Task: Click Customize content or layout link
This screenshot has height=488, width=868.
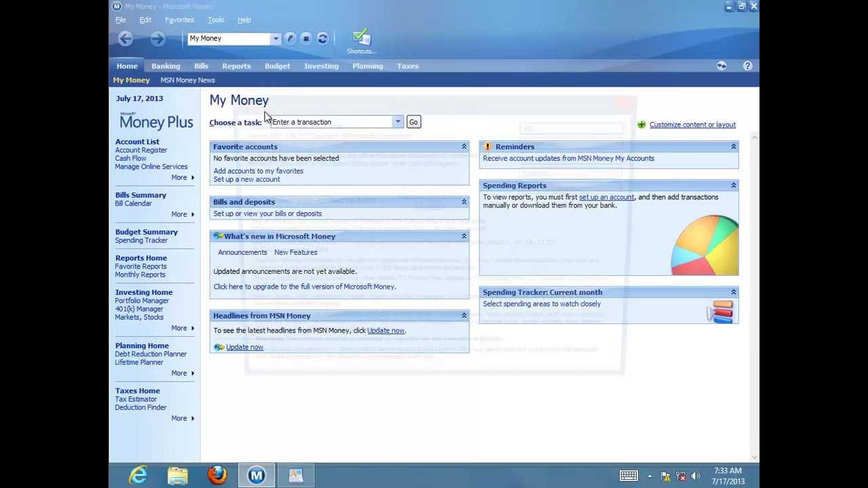Action: [692, 125]
